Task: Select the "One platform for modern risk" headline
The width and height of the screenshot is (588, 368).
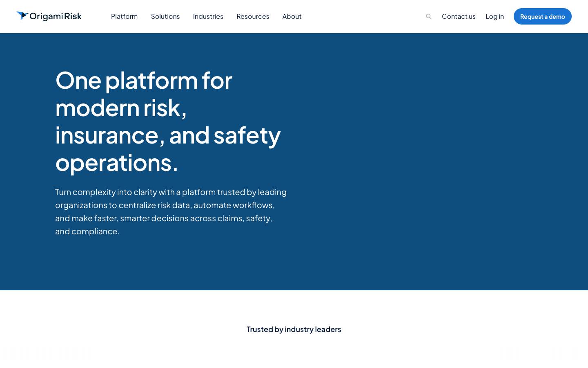Action: click(168, 121)
